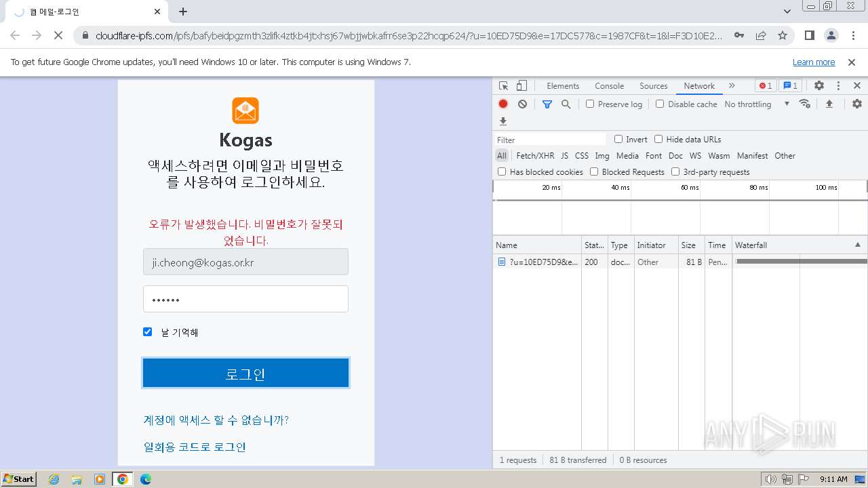
Task: Check Blocked Requests option
Action: 594,172
